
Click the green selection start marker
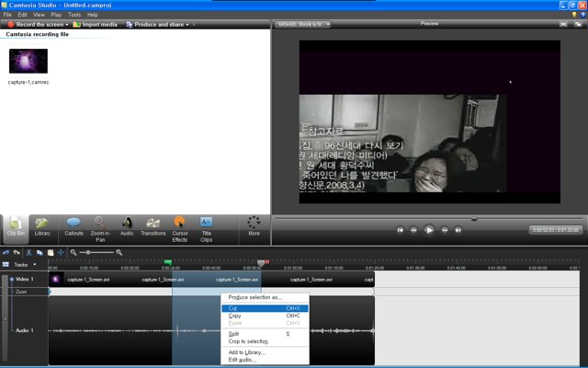pyautogui.click(x=168, y=262)
